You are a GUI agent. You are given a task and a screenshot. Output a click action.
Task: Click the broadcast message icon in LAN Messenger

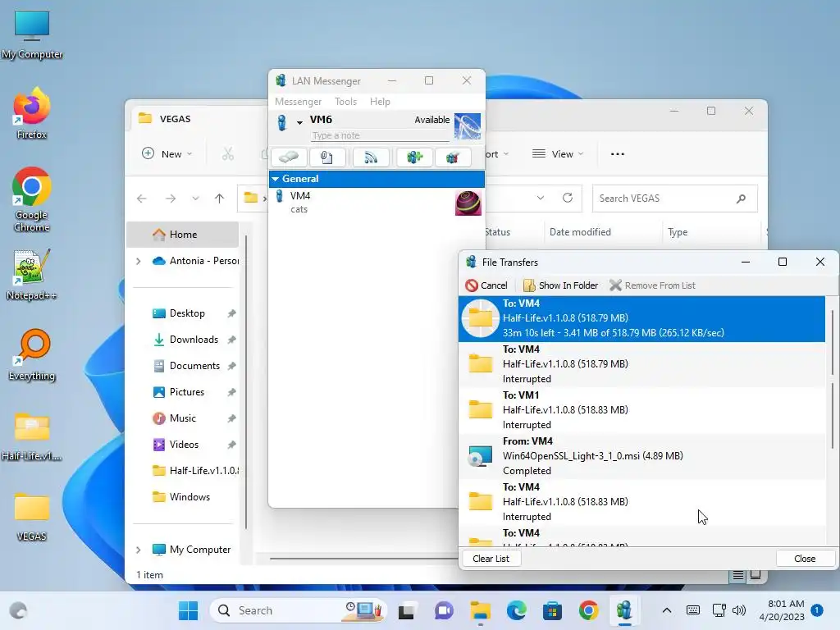pos(371,157)
